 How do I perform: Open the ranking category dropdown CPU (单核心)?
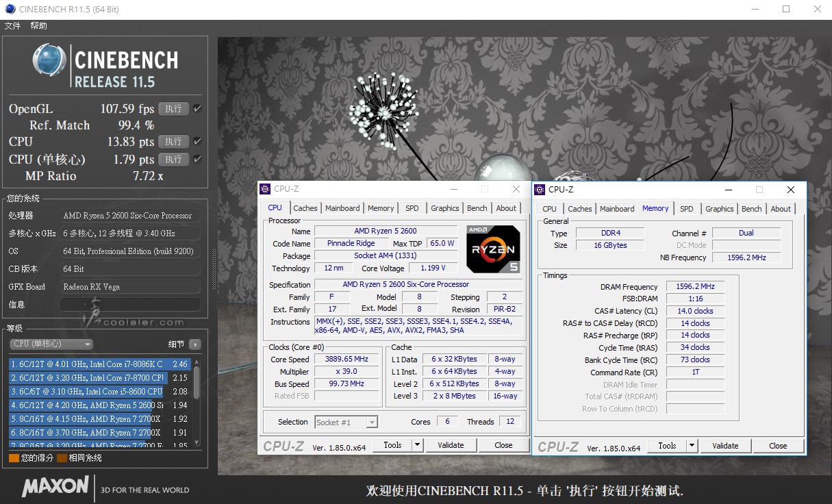point(51,344)
